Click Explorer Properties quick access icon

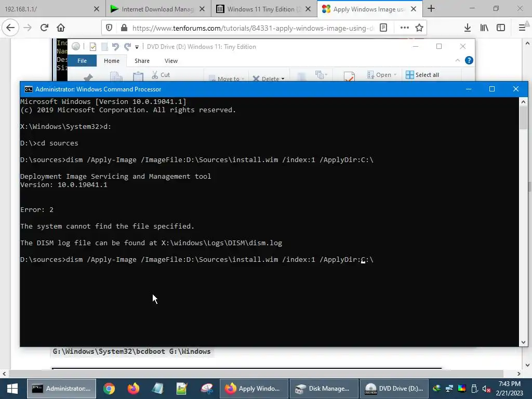pyautogui.click(x=93, y=46)
